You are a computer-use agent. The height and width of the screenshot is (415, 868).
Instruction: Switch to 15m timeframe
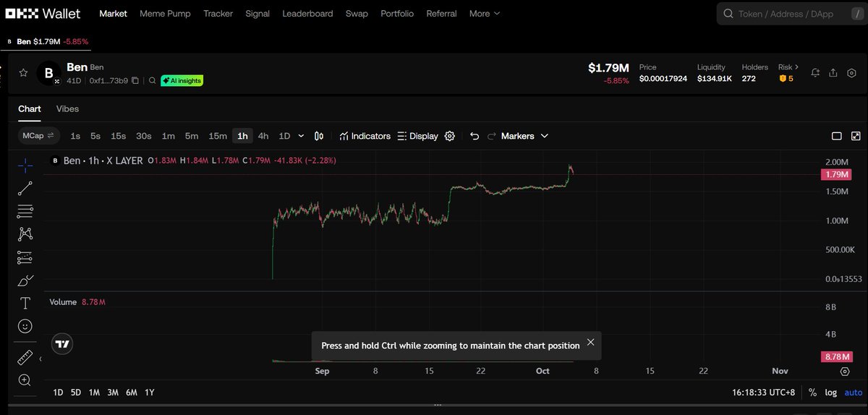coord(218,136)
